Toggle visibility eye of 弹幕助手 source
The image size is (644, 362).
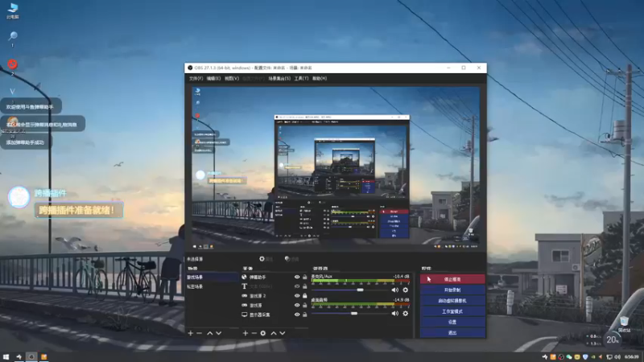pyautogui.click(x=297, y=277)
